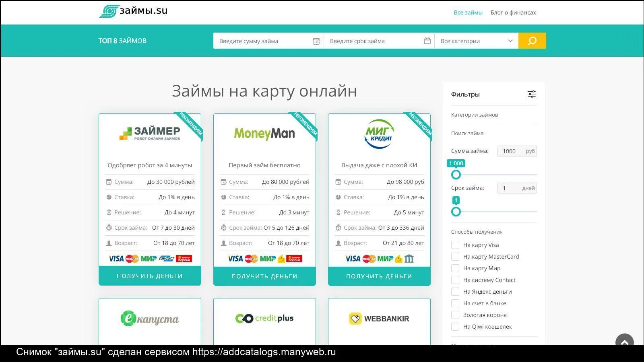Click calendar icon in loan term field

coord(427,41)
